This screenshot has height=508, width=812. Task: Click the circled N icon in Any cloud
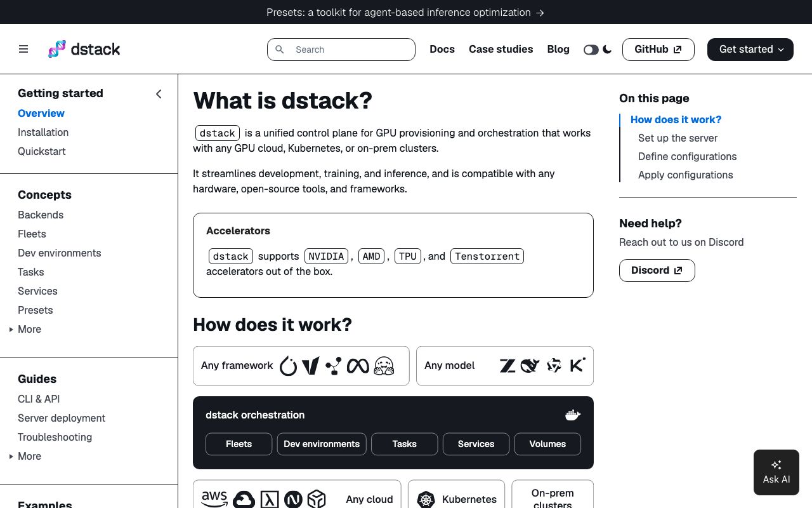coord(293,500)
